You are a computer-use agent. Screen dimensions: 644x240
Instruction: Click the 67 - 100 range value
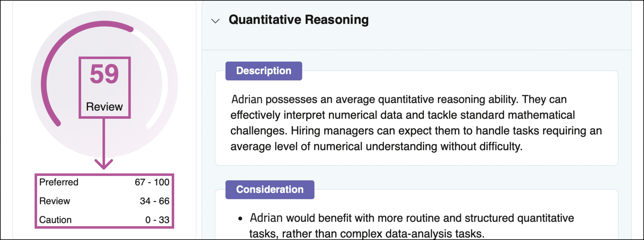pos(152,182)
